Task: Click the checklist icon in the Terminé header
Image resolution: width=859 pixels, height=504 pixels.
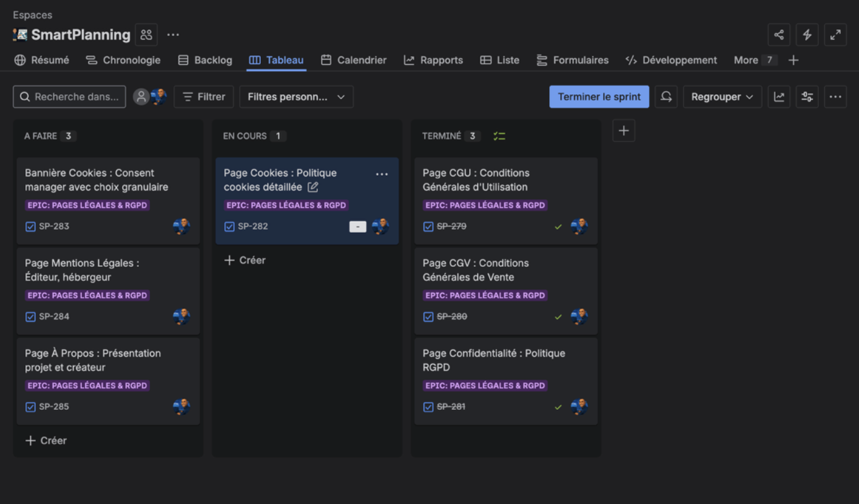Action: (x=500, y=136)
